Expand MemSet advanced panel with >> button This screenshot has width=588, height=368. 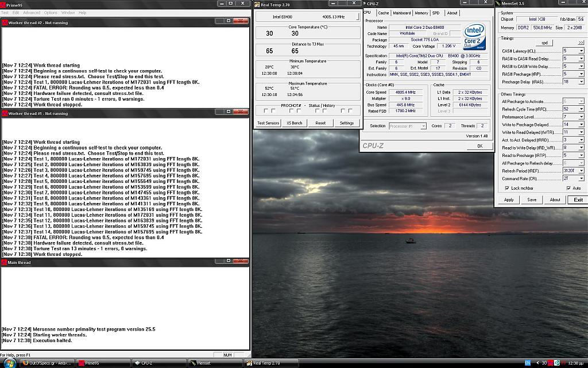[x=581, y=43]
